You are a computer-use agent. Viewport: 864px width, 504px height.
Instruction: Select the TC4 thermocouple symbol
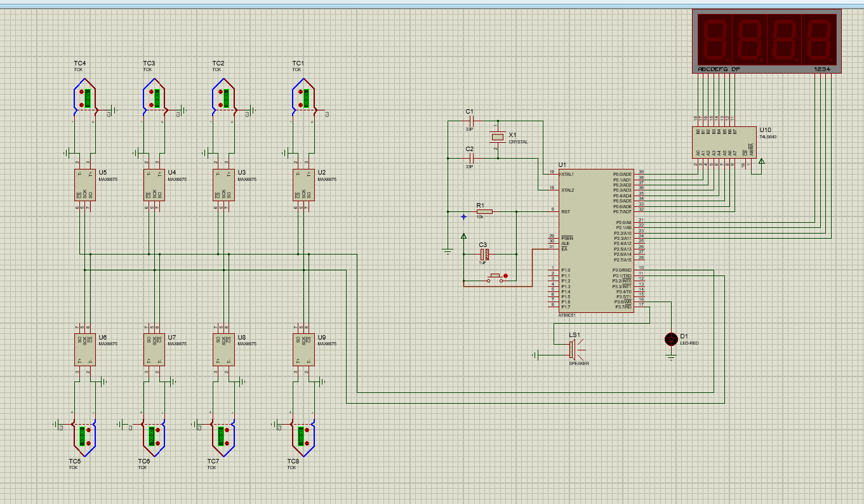85,98
